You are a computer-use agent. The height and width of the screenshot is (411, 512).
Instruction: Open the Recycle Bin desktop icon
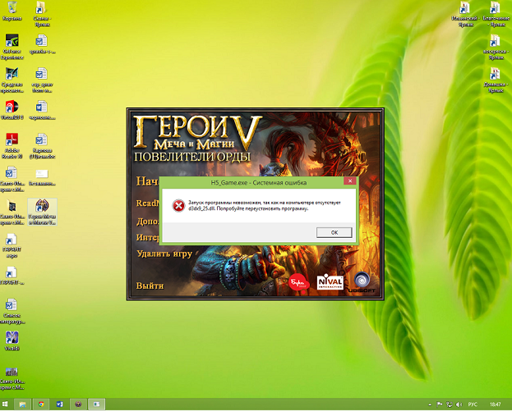(12, 11)
